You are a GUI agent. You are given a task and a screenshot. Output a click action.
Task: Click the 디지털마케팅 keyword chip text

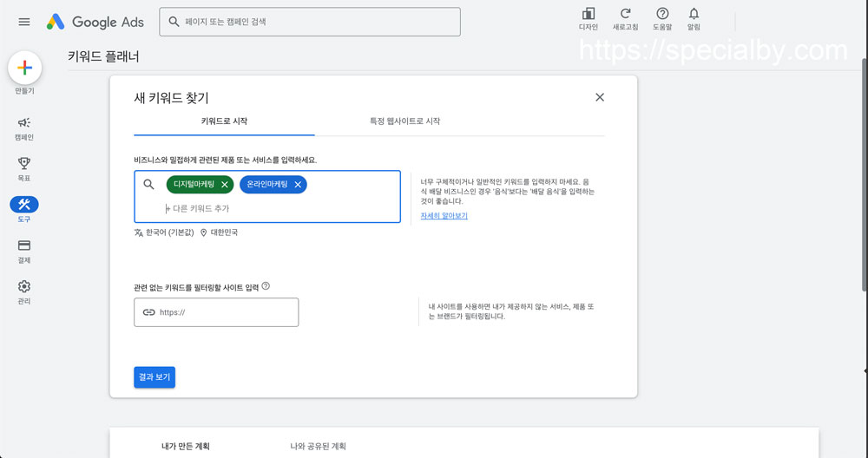[x=194, y=184]
